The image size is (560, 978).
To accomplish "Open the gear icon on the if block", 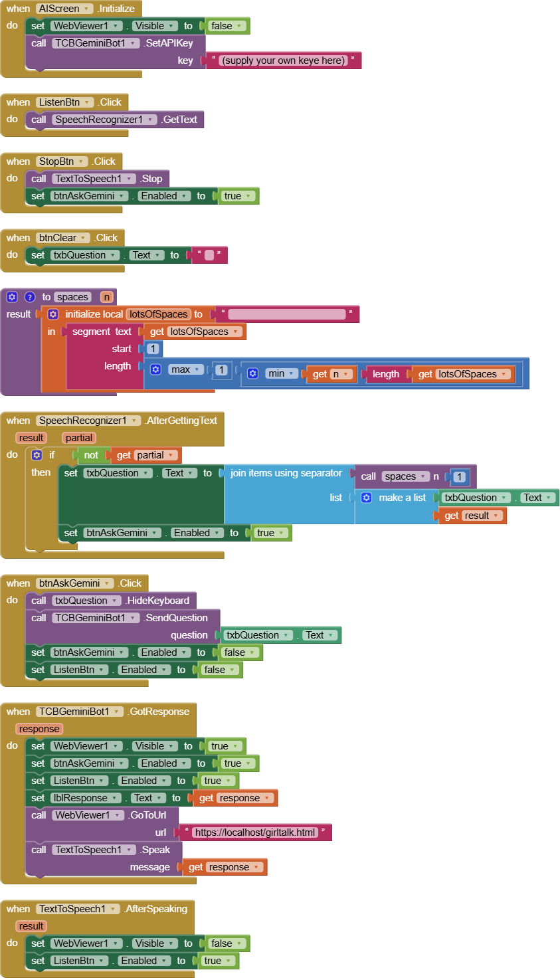I will [37, 455].
